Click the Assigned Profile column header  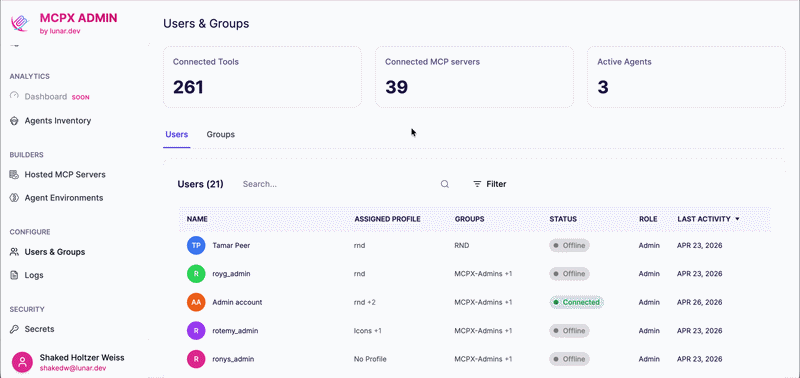(387, 219)
